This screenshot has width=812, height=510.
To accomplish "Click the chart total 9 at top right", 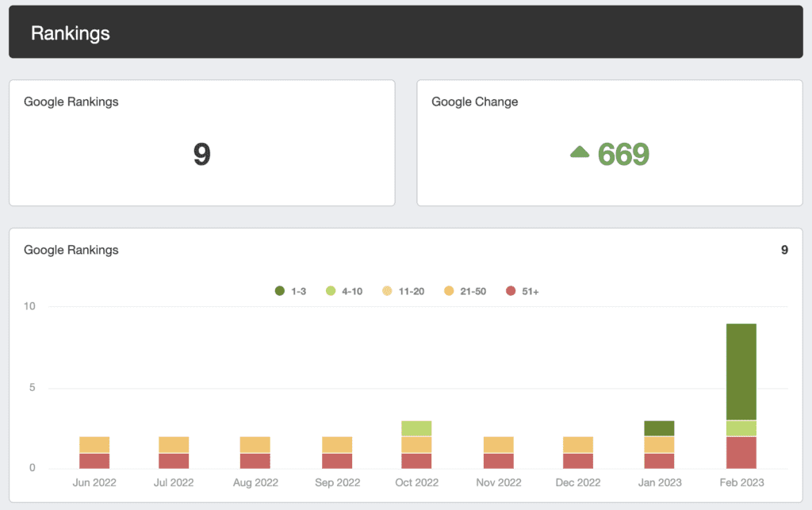I will tap(784, 250).
